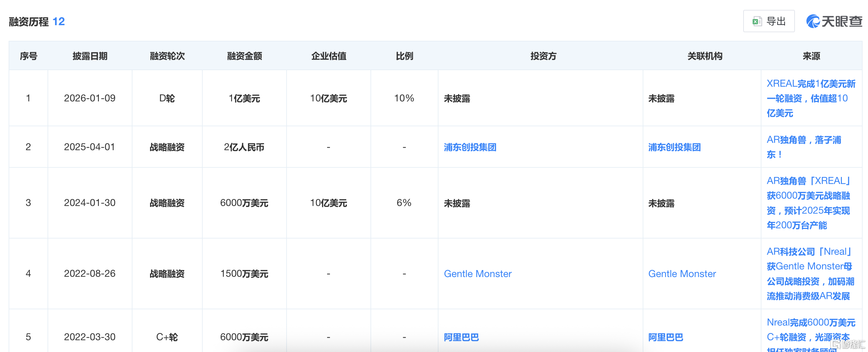
Task: Click the 来源 column header
Action: coord(811,56)
